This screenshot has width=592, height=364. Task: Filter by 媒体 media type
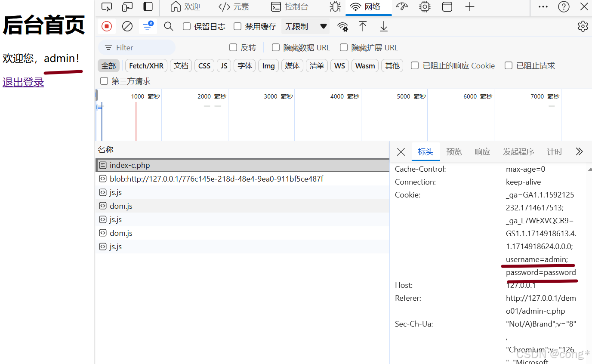point(292,65)
